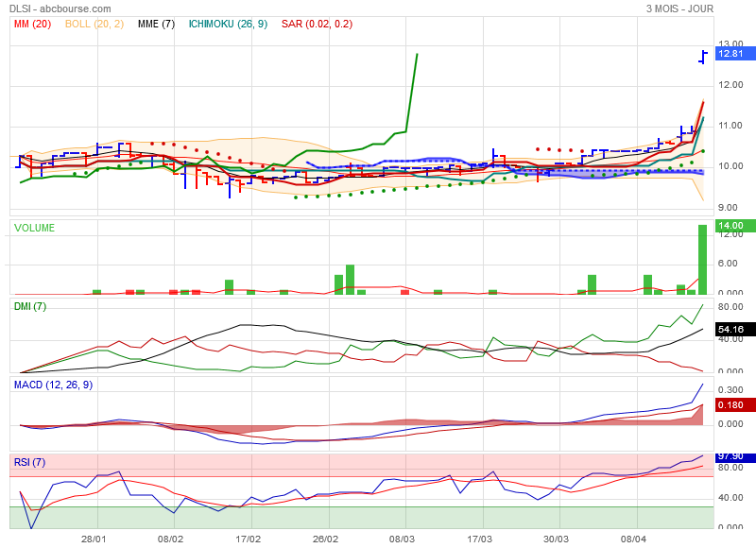Click the 17/02 date axis label
Screen dimensions: 756x548
[x=248, y=539]
